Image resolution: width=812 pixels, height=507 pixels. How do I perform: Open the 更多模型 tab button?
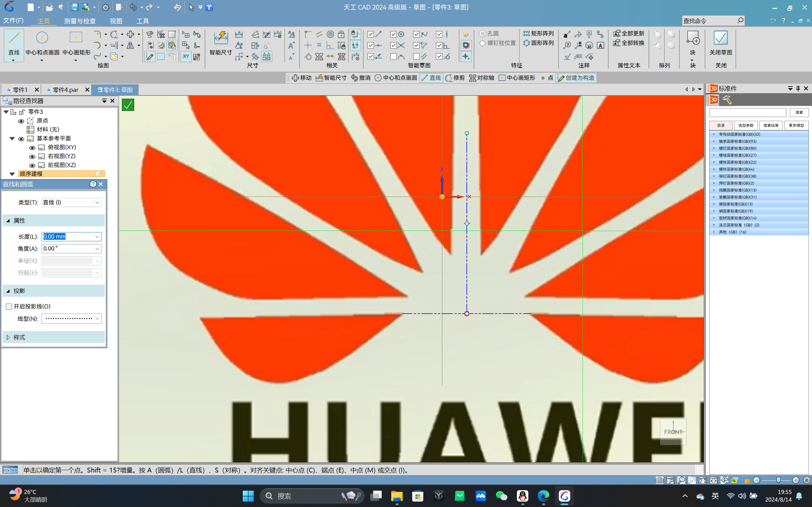[796, 126]
